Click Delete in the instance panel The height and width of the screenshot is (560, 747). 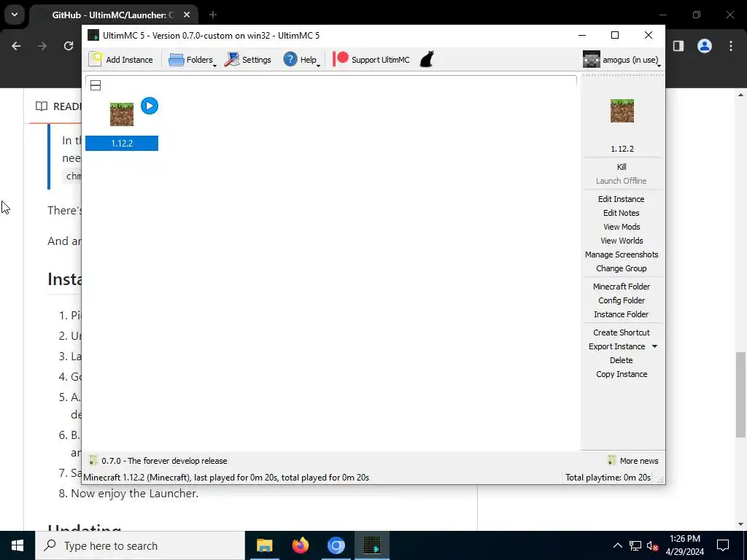[x=622, y=360]
